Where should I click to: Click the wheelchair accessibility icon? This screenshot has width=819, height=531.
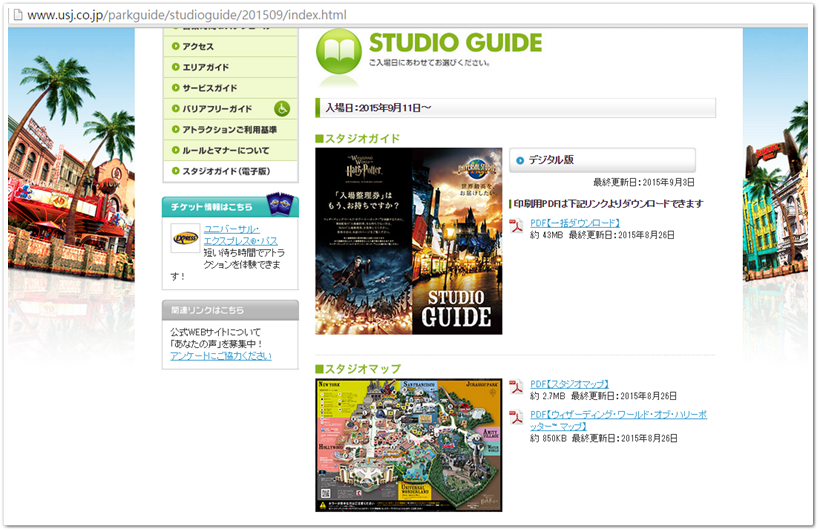click(282, 109)
